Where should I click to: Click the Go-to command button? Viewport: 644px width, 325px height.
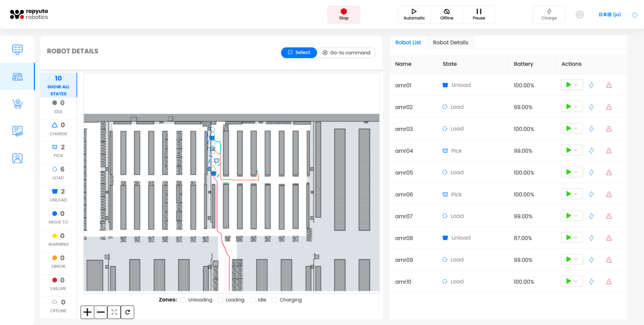346,52
